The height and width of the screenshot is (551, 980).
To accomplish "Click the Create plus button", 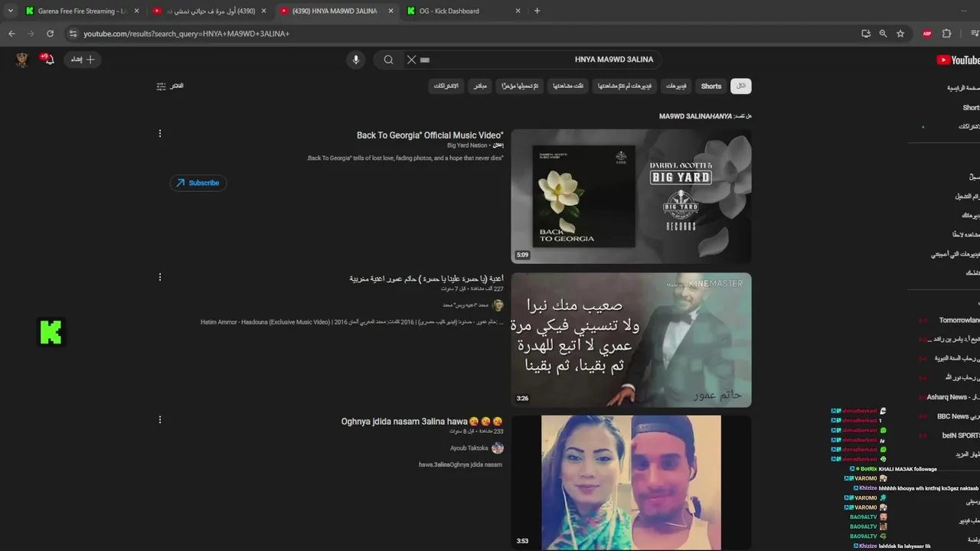I will [83, 59].
